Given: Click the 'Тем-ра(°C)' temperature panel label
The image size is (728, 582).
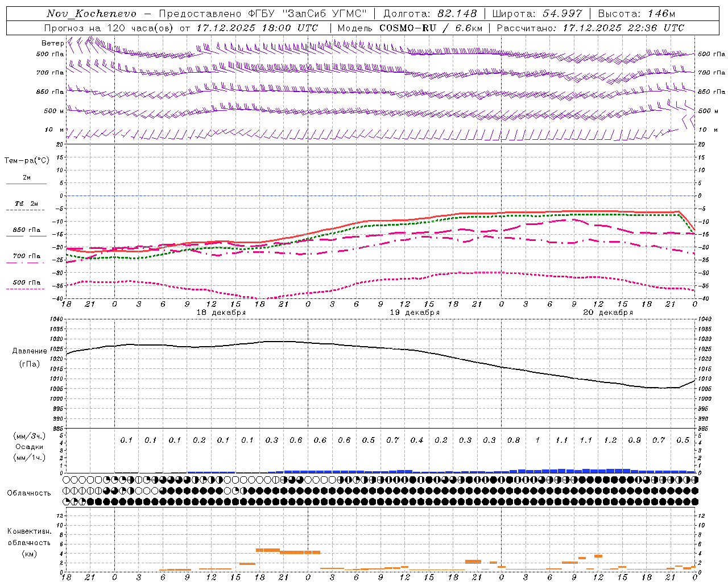Looking at the screenshot, I should (27, 161).
